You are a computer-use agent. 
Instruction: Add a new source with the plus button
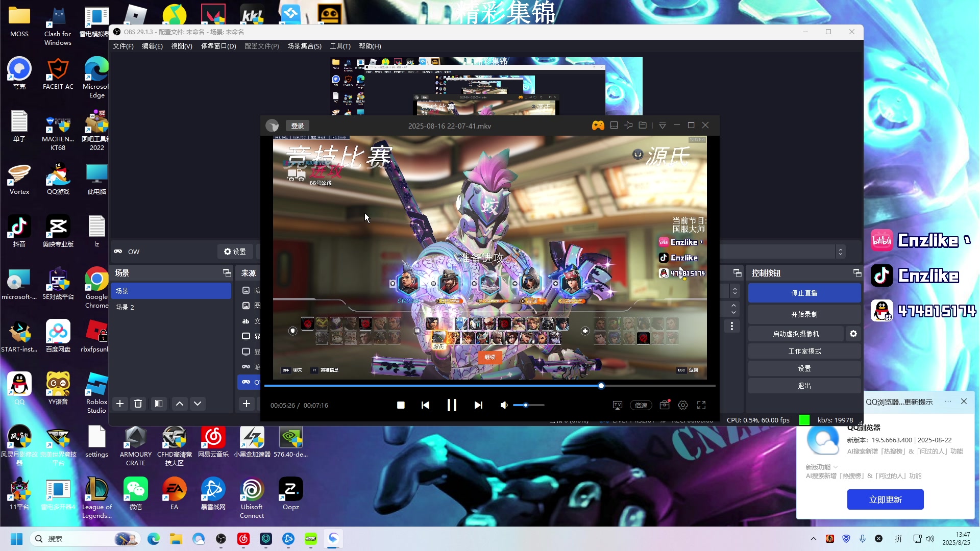coord(247,404)
